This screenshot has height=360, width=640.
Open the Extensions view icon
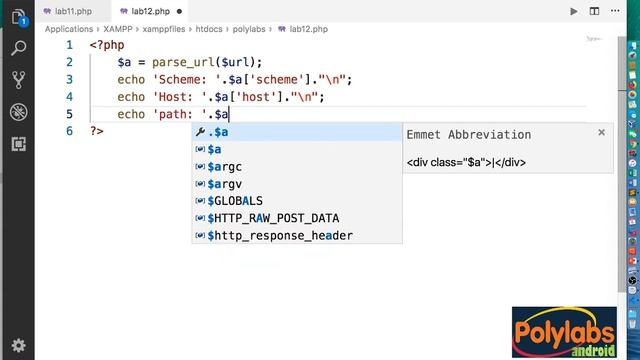pos(18,144)
